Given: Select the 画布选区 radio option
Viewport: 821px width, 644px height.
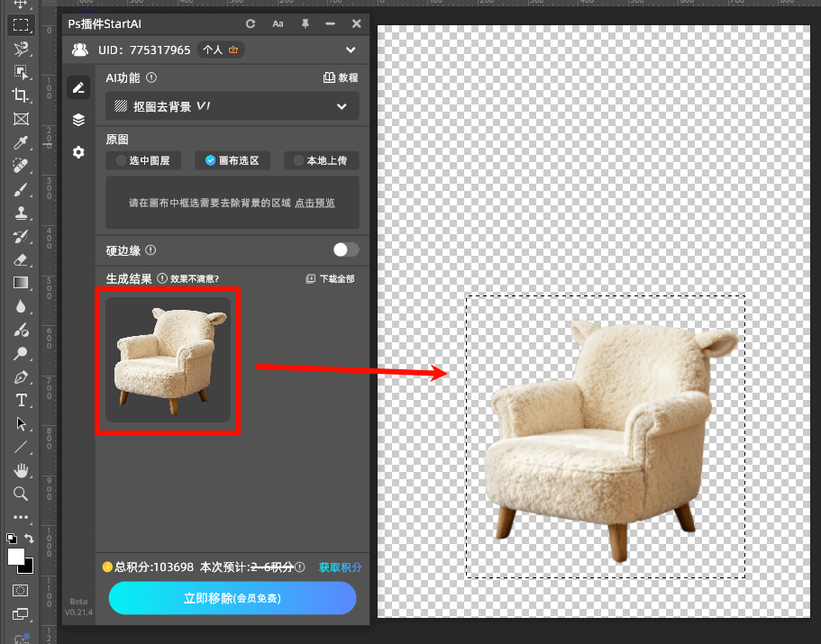Looking at the screenshot, I should pos(232,160).
